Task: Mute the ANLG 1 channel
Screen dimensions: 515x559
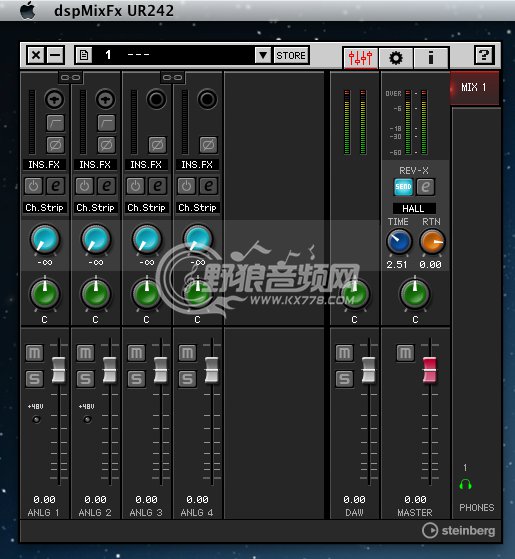Action: pos(34,353)
